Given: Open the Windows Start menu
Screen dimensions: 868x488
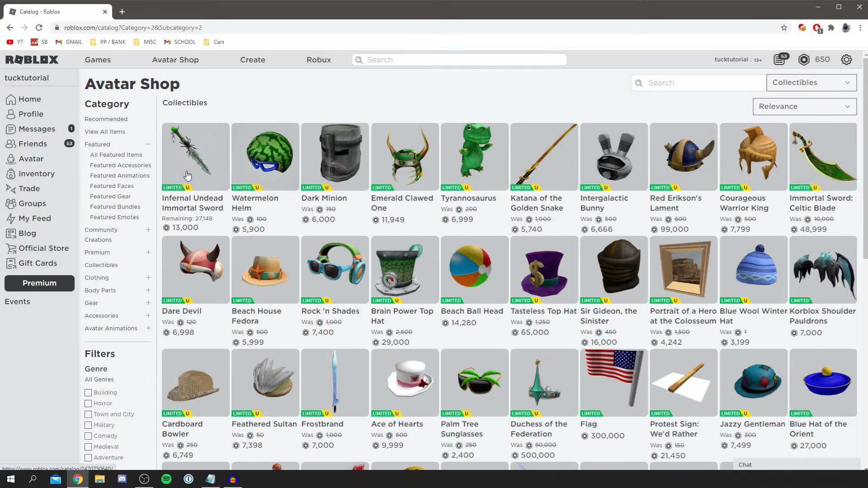Looking at the screenshot, I should (11, 479).
